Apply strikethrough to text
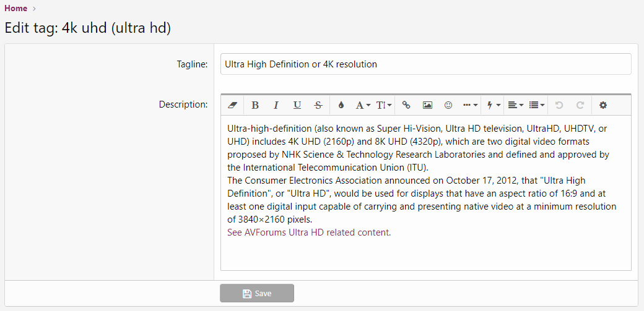Viewport: 644px width, 311px height. coord(318,105)
